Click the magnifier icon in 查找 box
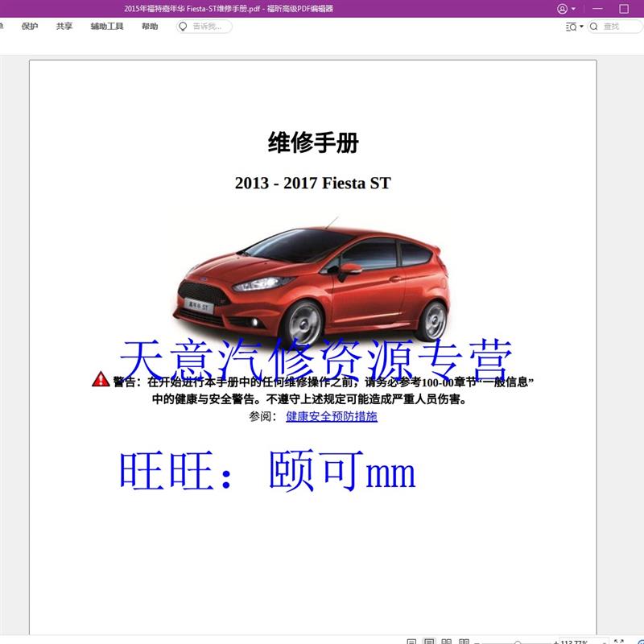The width and height of the screenshot is (644, 644). (593, 27)
